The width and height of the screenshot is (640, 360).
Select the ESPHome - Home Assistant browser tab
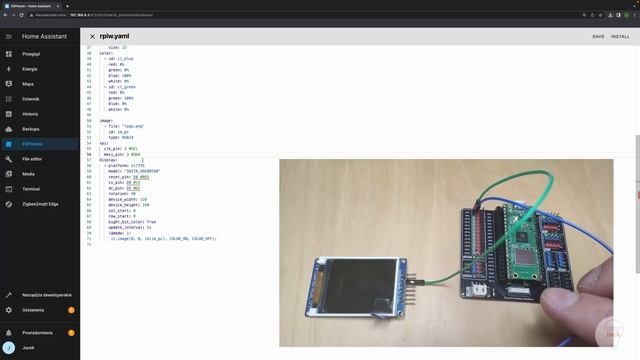31,6
